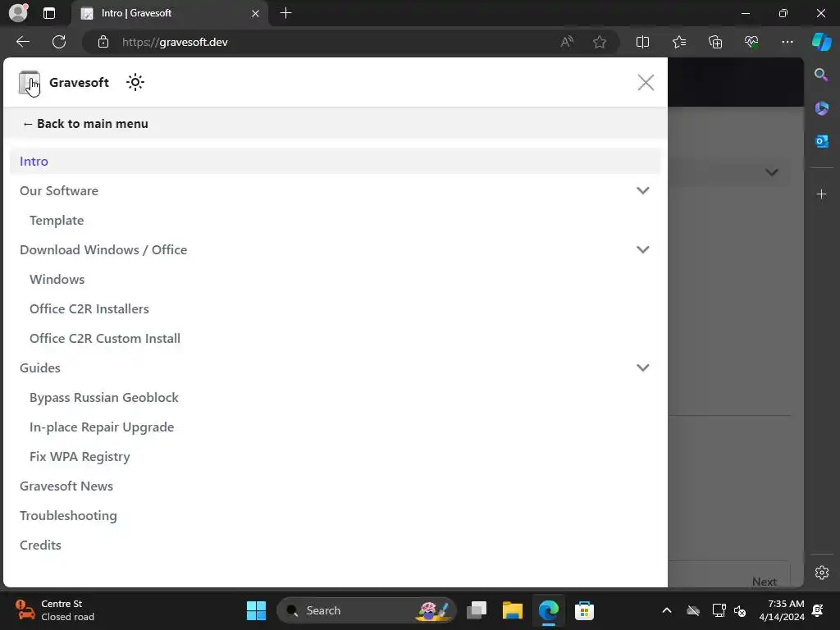This screenshot has width=840, height=630.
Task: Open the Our Software section
Action: (x=59, y=190)
